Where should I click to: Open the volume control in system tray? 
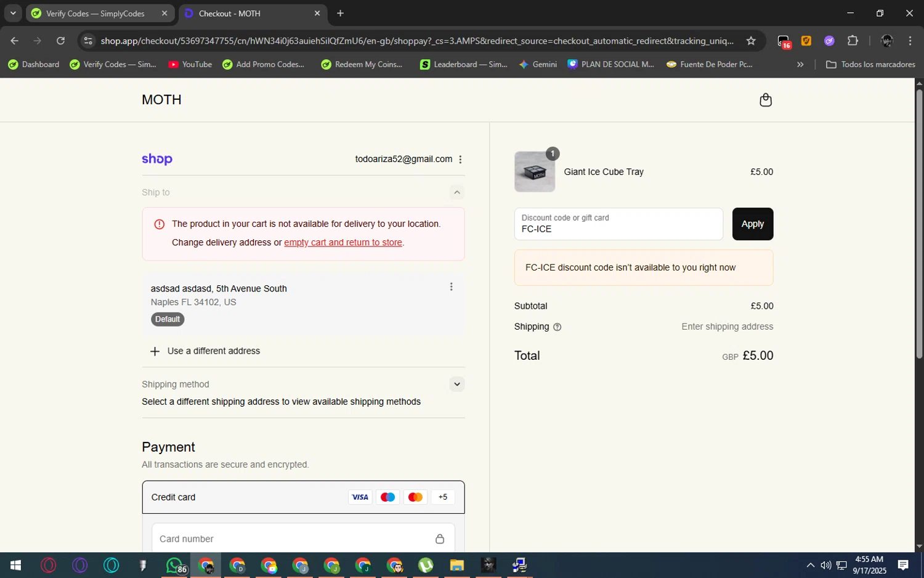pos(826,565)
